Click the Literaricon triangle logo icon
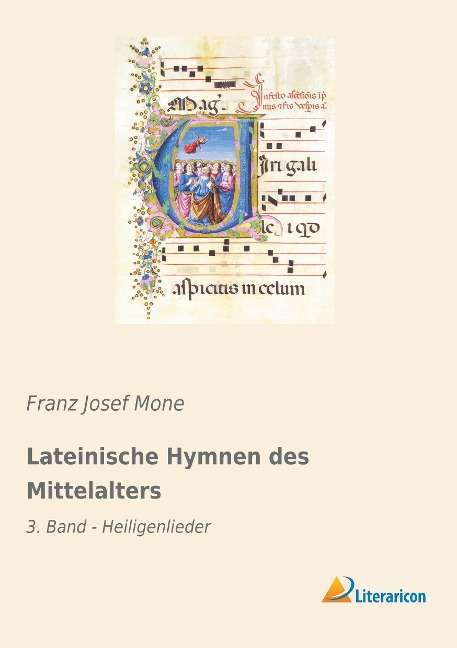 click(x=338, y=589)
